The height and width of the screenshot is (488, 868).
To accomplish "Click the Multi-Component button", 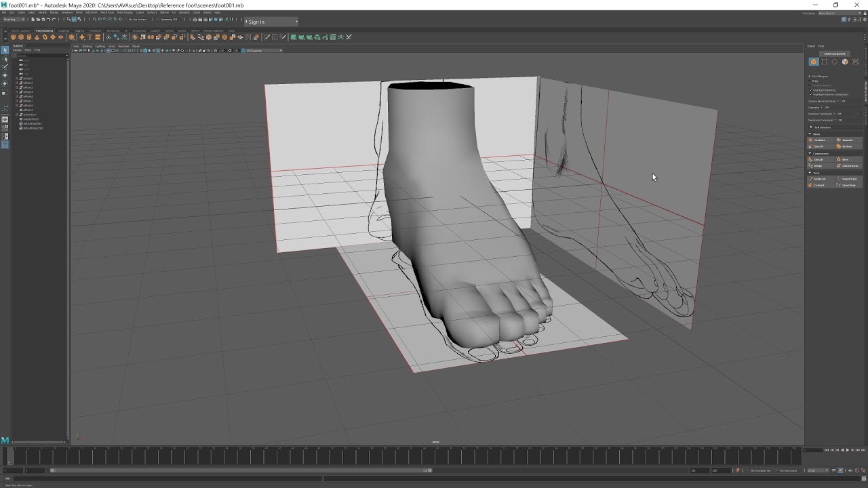I will pos(835,54).
